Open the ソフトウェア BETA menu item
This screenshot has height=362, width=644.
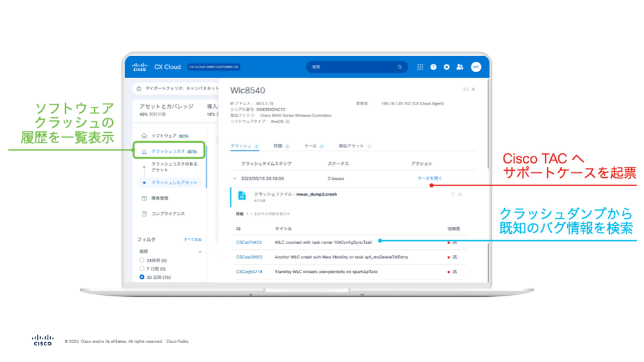170,136
